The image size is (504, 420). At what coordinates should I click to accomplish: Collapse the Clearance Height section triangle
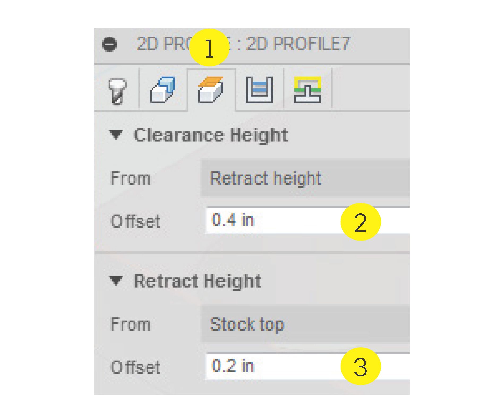[116, 134]
